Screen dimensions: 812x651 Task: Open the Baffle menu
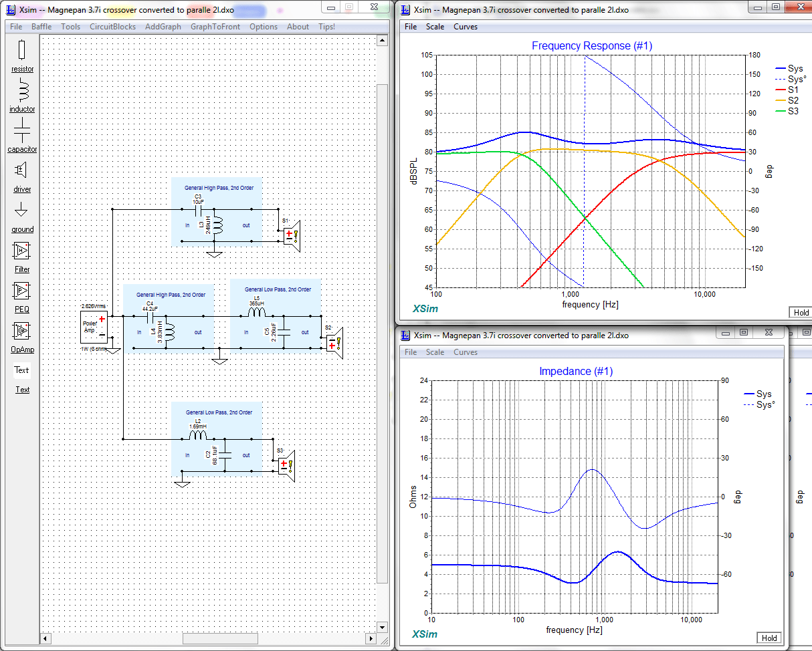coord(41,27)
